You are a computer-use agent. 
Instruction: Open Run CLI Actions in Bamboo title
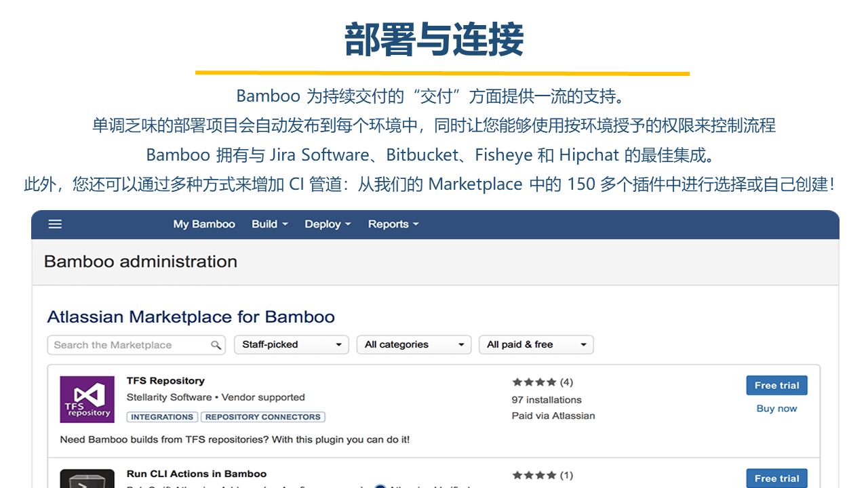click(197, 474)
